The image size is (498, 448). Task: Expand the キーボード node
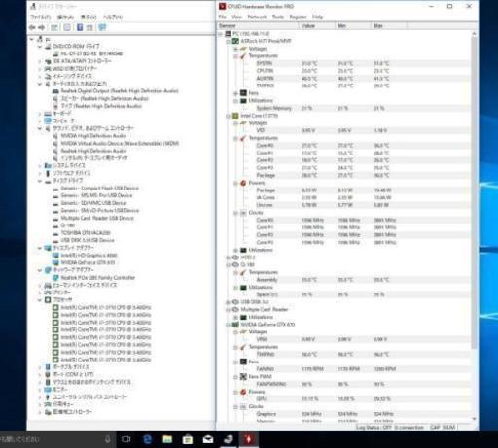coord(40,114)
